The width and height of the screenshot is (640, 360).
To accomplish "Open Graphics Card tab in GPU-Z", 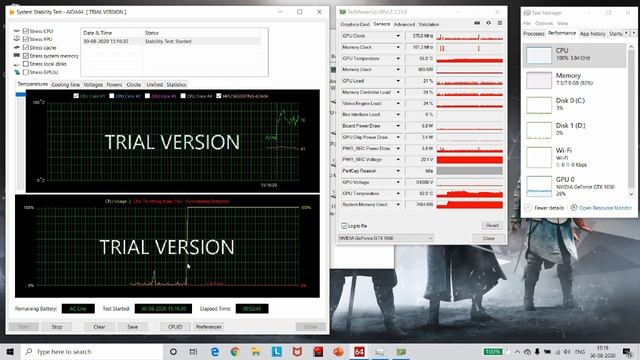I will pyautogui.click(x=355, y=24).
